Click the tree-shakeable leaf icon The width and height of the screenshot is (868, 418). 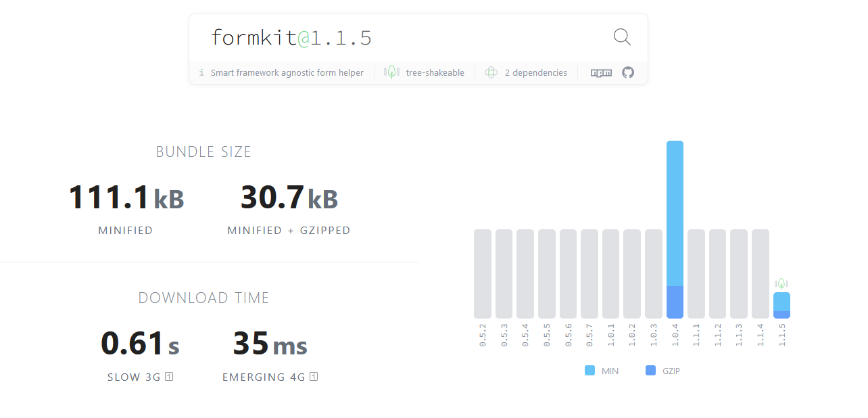point(391,72)
